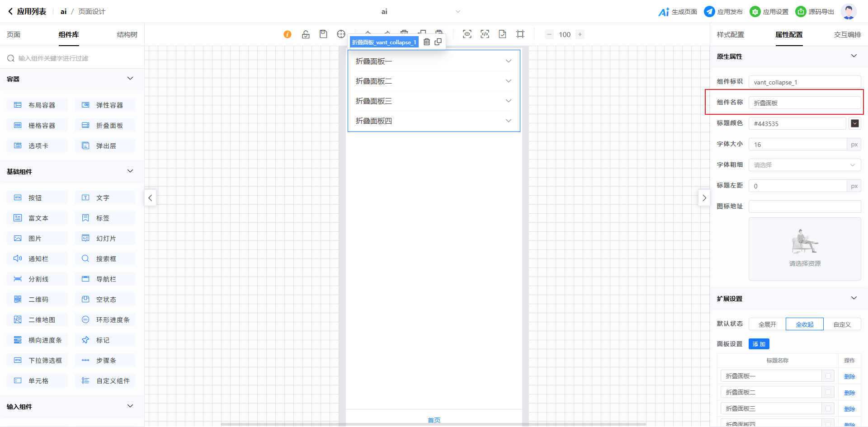
Task: Expand 折叠面板三 in the canvas
Action: point(508,101)
